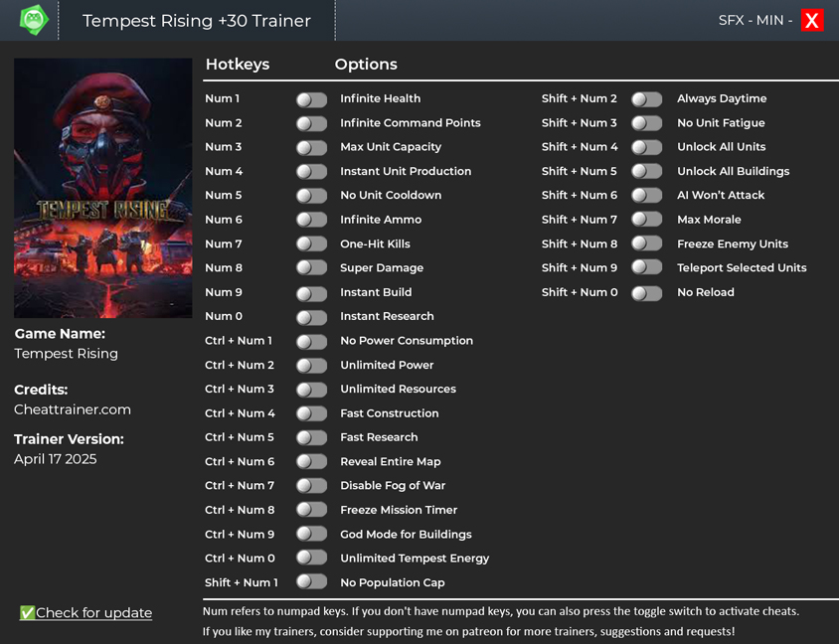Click the green trainer logo icon
The image size is (839, 644).
(33, 20)
